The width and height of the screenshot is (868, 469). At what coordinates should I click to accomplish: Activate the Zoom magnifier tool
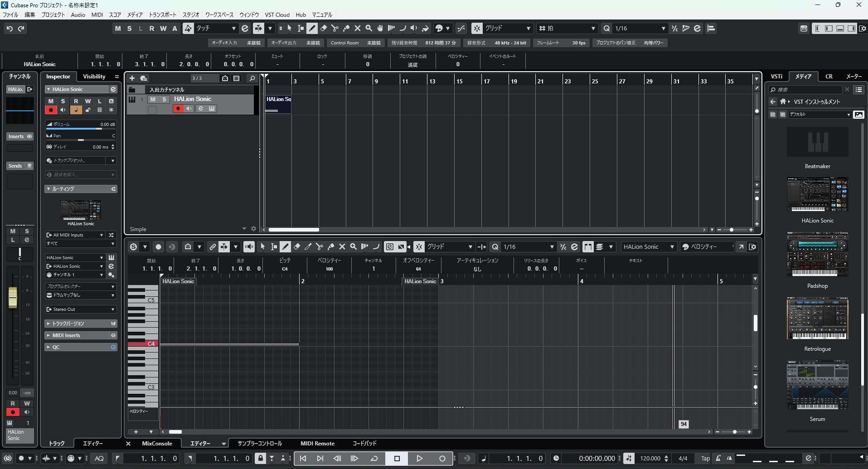pyautogui.click(x=369, y=28)
